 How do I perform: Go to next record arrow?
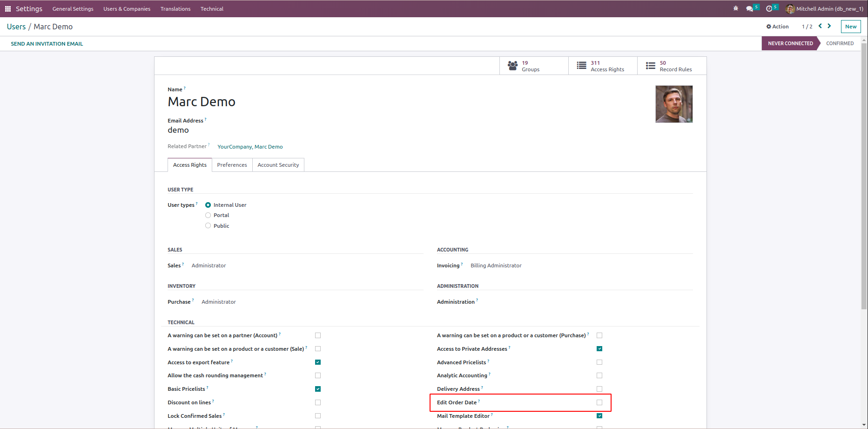tap(829, 26)
